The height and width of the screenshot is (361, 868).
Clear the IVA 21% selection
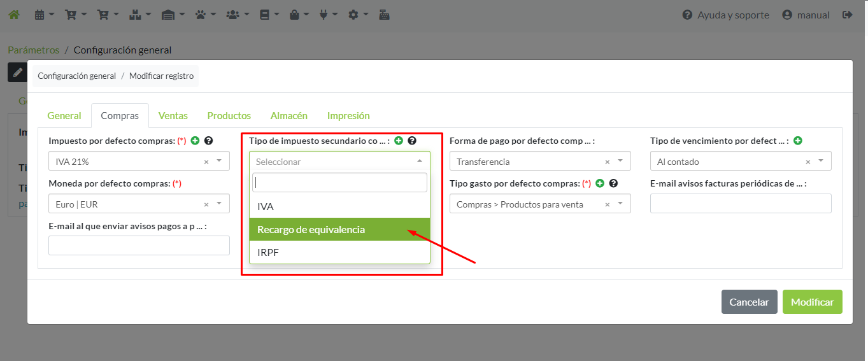coord(206,162)
